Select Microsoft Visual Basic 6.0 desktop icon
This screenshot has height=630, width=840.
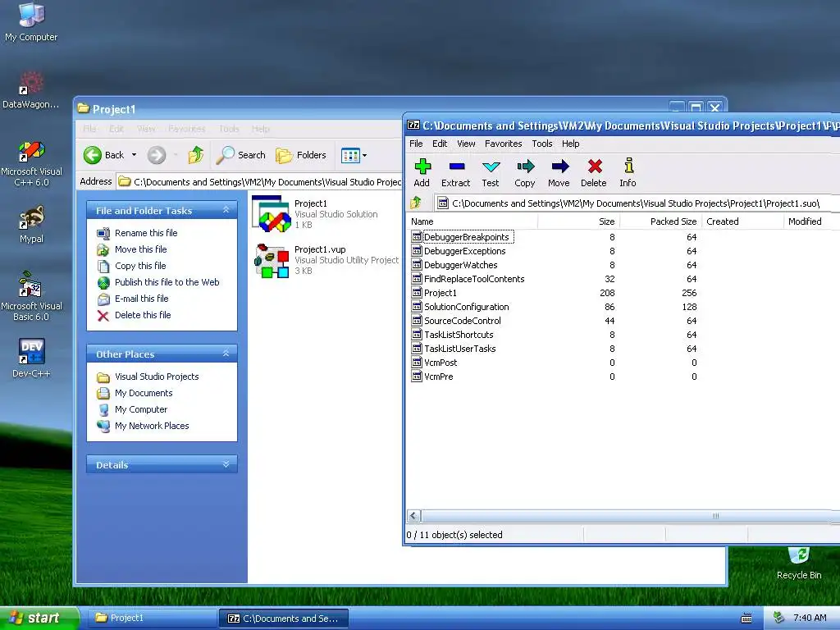31,297
